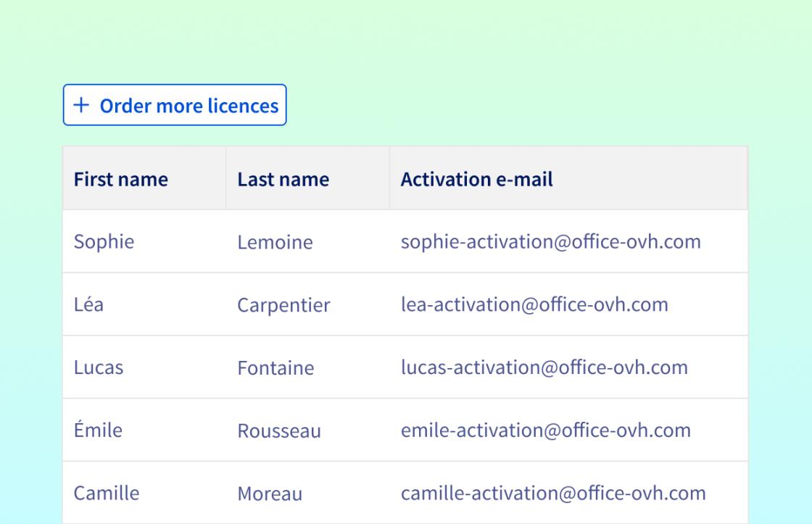The image size is (812, 524).
Task: Select the first name Lucas cell
Action: [x=99, y=367]
